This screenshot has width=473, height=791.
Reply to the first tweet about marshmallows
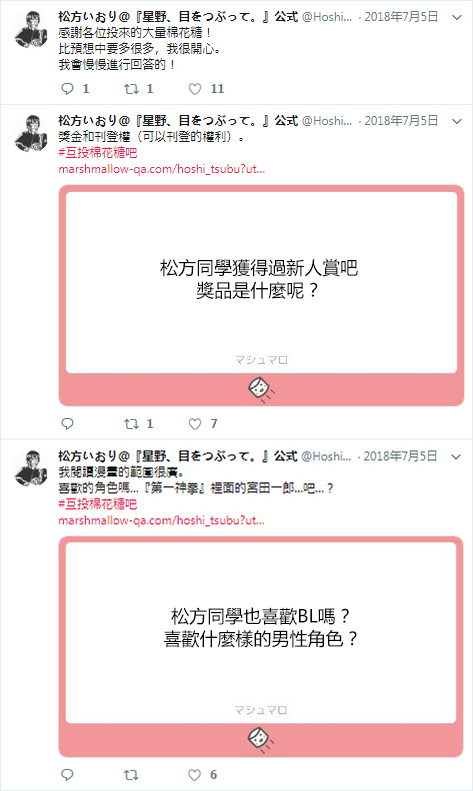pos(68,89)
